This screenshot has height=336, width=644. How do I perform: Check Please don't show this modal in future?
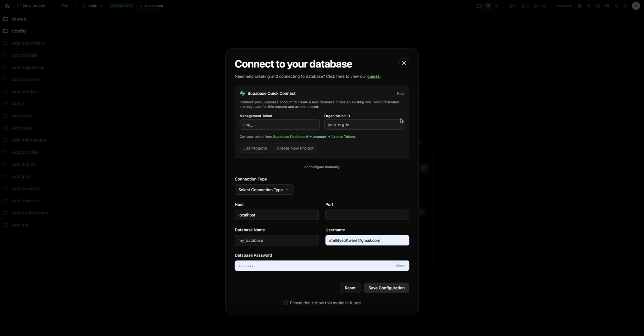285,303
